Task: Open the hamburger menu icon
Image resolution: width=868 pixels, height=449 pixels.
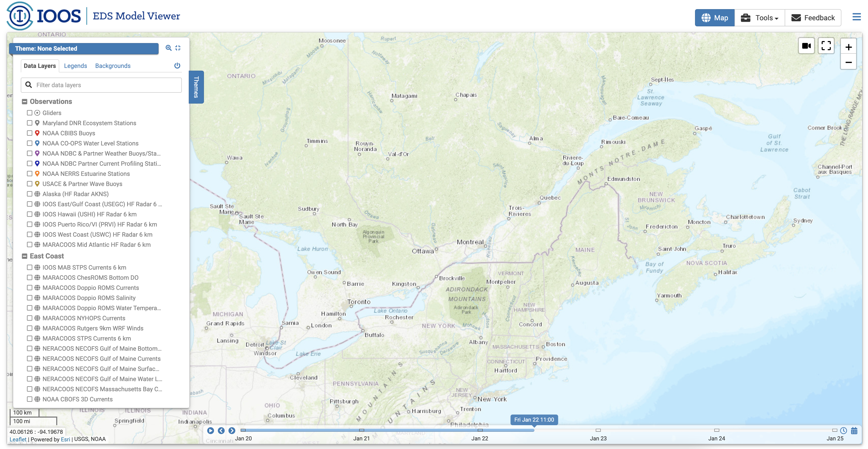Action: click(856, 17)
